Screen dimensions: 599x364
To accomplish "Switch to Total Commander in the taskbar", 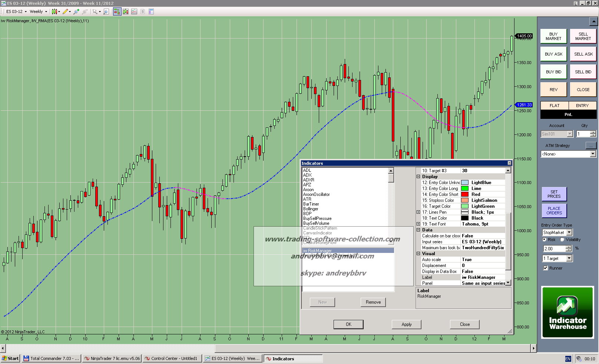I will 52,358.
